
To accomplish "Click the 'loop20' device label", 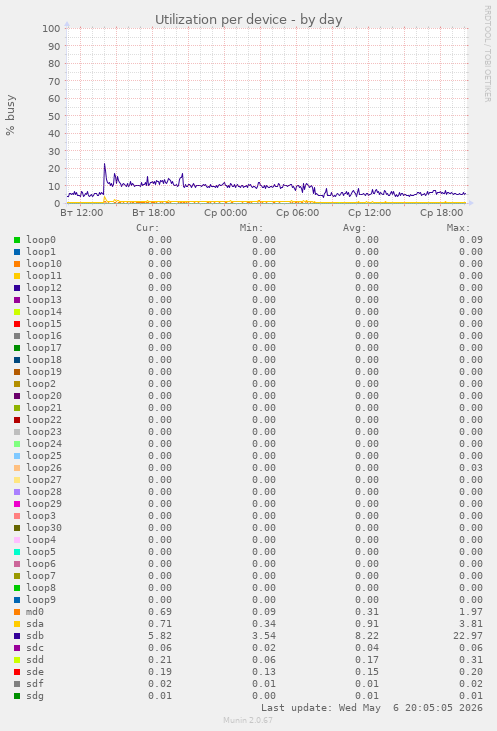I will click(x=44, y=396).
